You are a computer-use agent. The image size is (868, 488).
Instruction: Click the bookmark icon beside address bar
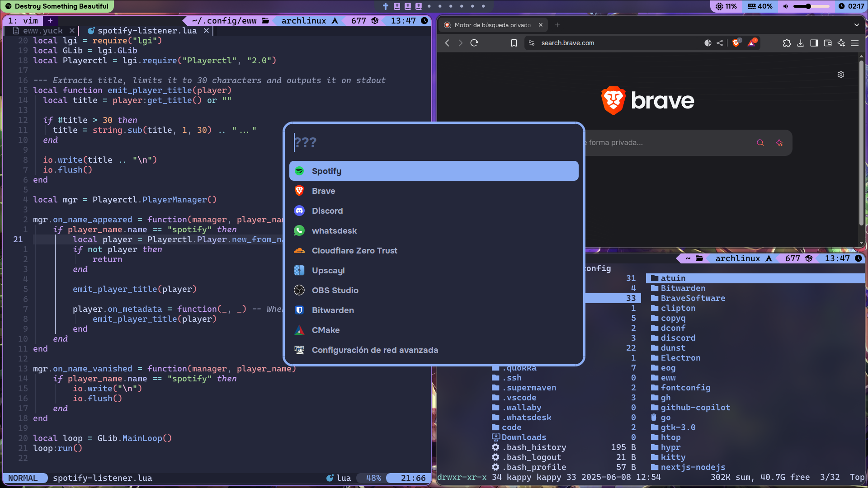coord(514,43)
